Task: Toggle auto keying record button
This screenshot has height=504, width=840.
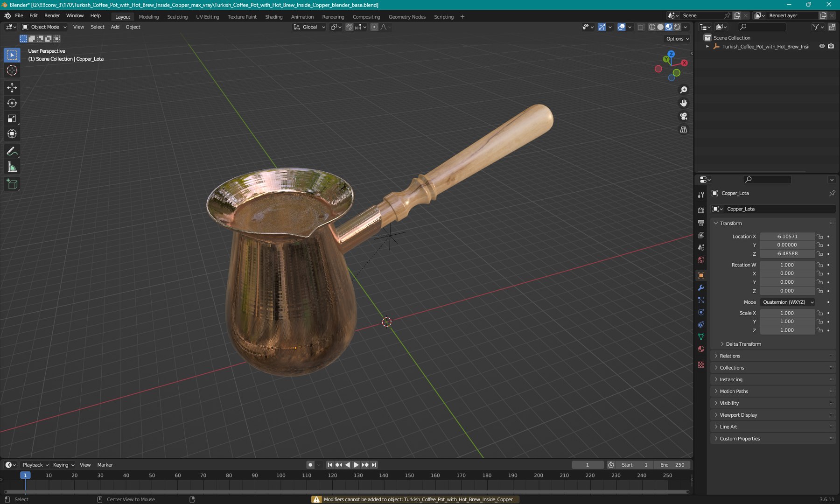Action: pyautogui.click(x=310, y=465)
